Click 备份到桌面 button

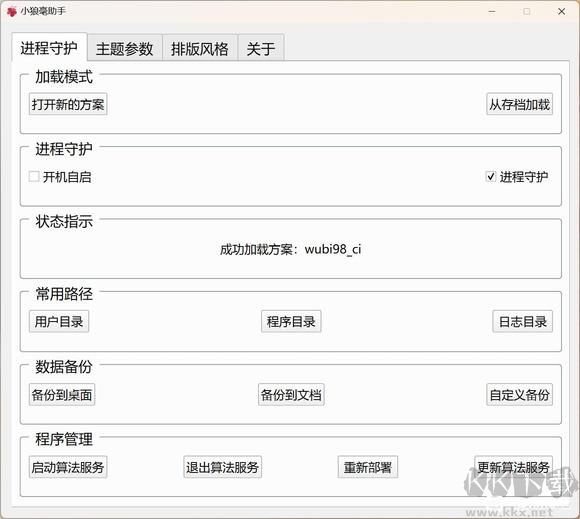point(62,395)
